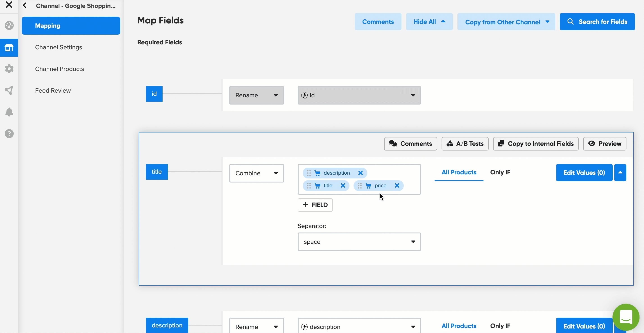Image resolution: width=644 pixels, height=333 pixels.
Task: Click the blue id field label
Action: click(x=154, y=94)
